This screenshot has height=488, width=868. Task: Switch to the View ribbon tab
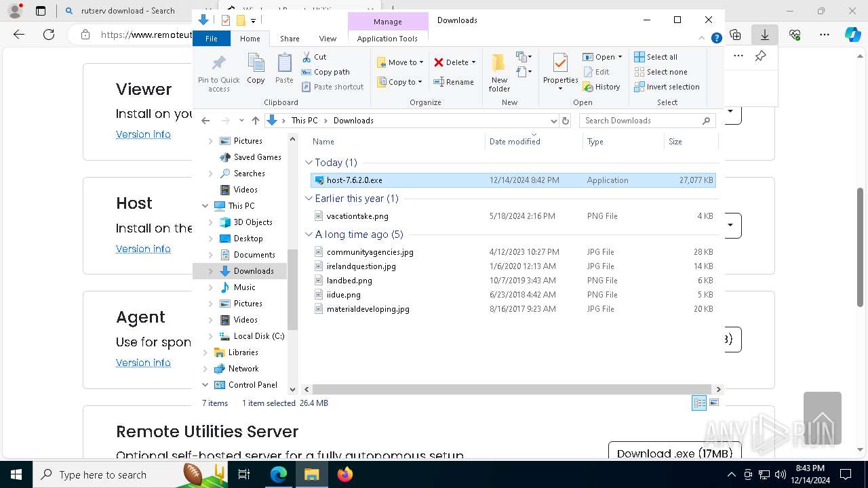click(x=328, y=39)
